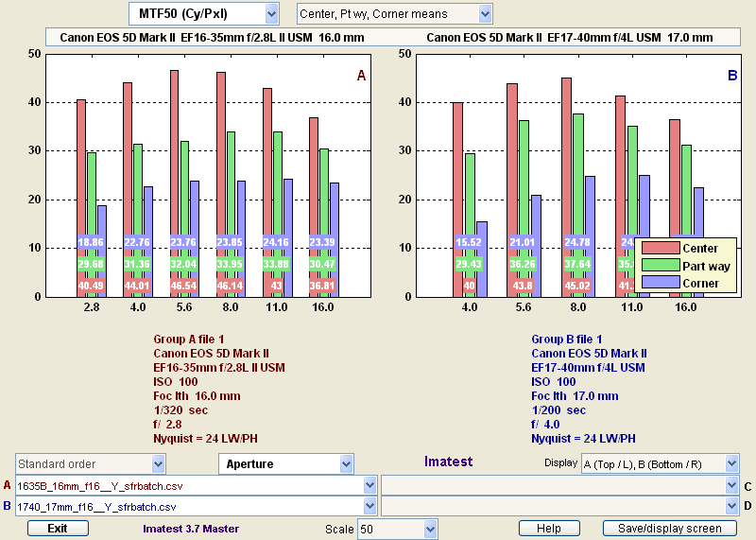Open the Center, Pt wy, Corner means dropdown

pyautogui.click(x=394, y=14)
